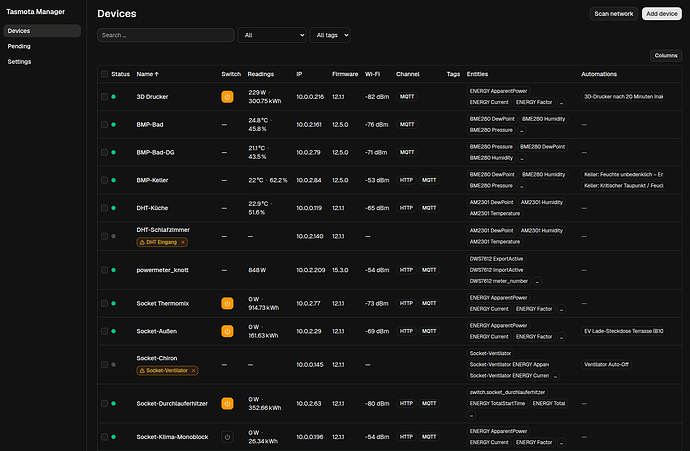Click IP address 10.0.0.216
Image resolution: width=690 pixels, height=451 pixels.
[310, 97]
